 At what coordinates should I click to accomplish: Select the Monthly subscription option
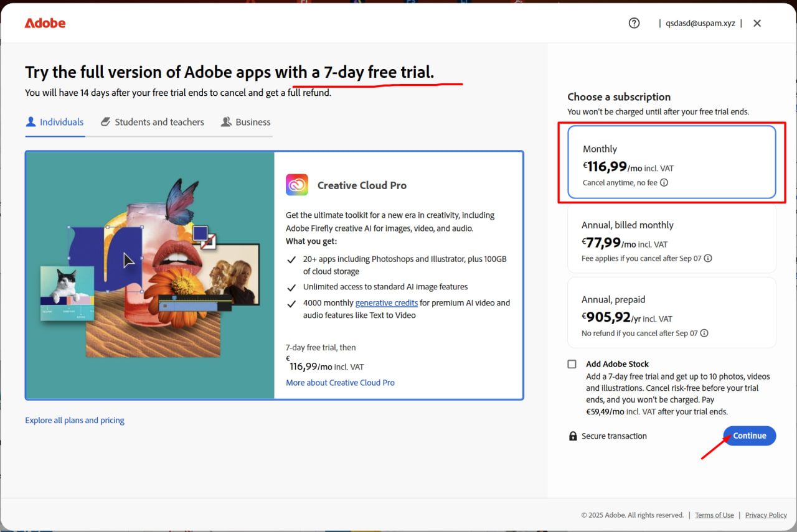point(672,162)
